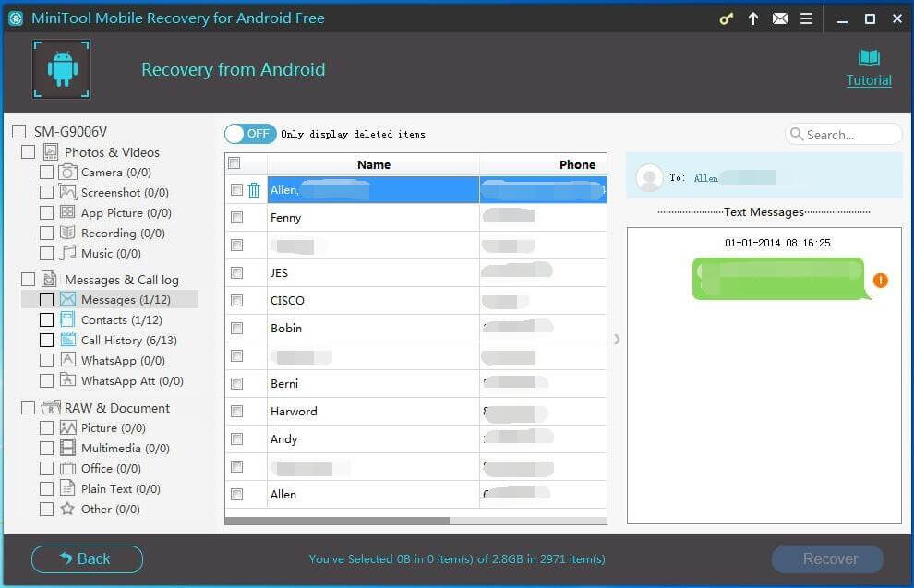Click the Music note icon
The width and height of the screenshot is (914, 588).
[67, 253]
